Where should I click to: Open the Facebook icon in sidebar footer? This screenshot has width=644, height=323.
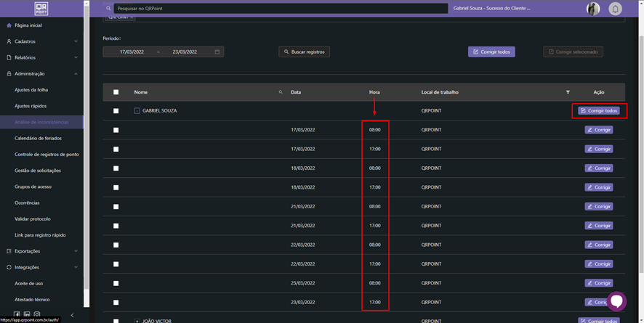pyautogui.click(x=17, y=315)
